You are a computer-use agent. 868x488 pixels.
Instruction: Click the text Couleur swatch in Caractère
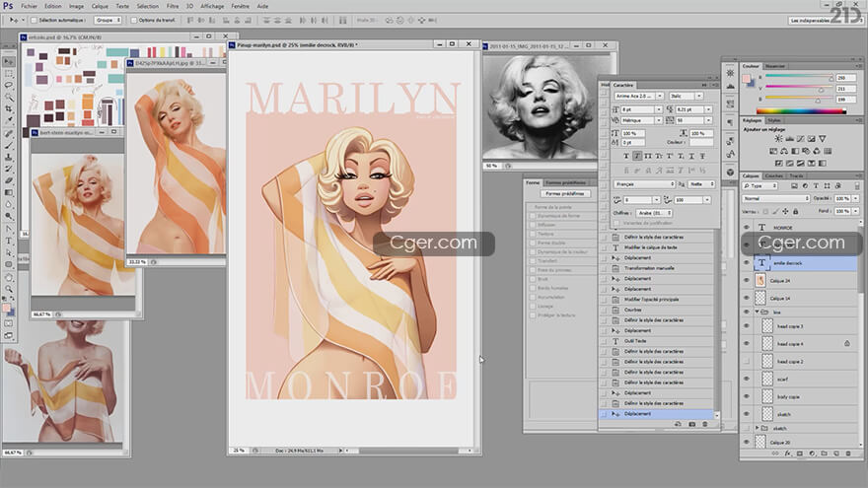[701, 142]
